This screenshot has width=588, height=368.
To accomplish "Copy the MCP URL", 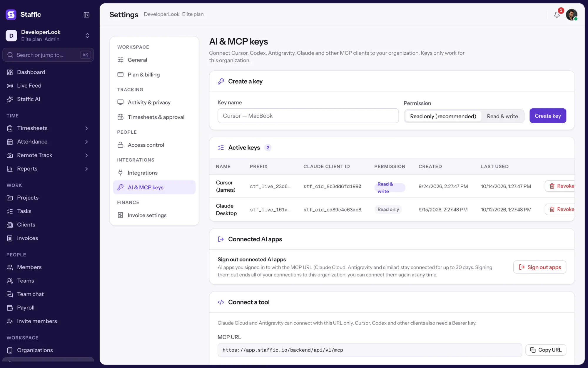I will click(x=546, y=350).
